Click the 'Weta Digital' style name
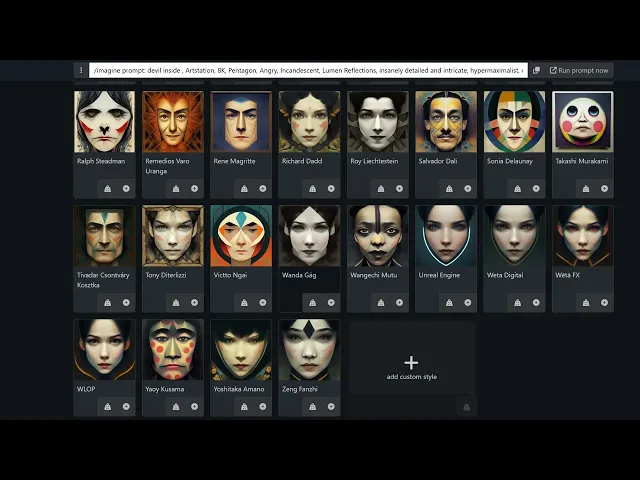The image size is (640, 480). [505, 275]
